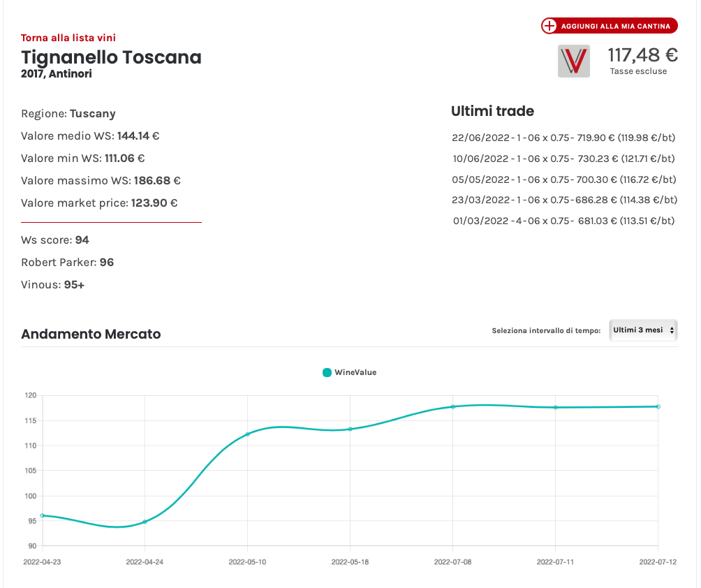Click the chart point for 2022-05-10
The image size is (701, 588).
click(x=248, y=434)
